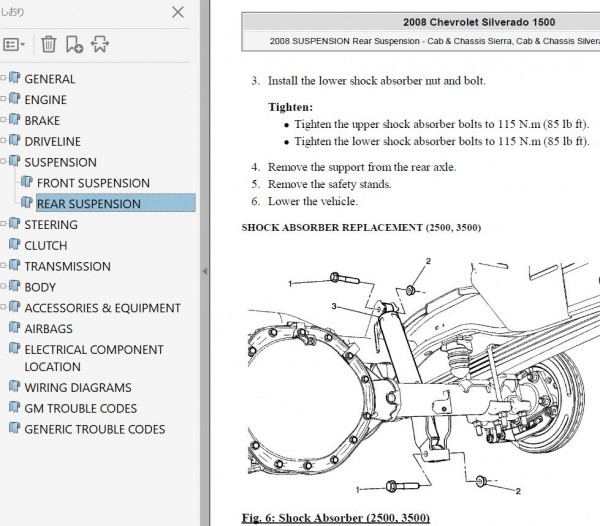Delete the selected bookmark with trash icon
The width and height of the screenshot is (600, 526).
point(49,44)
